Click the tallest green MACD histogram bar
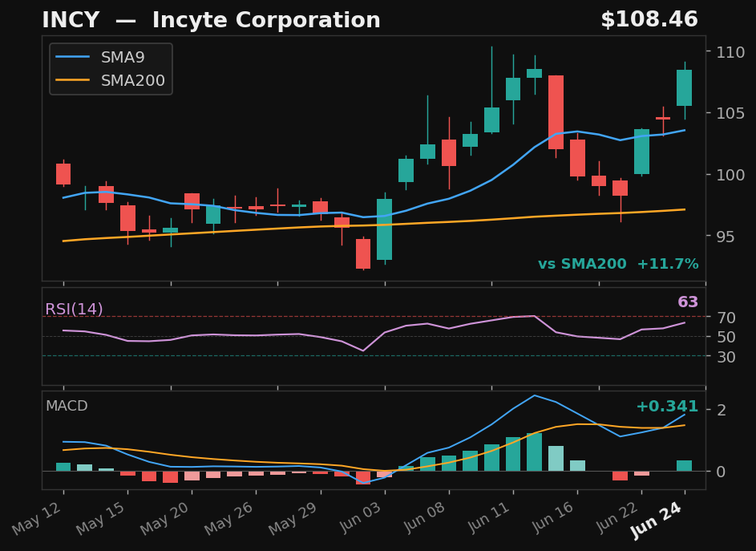756x551 pixels. click(534, 452)
